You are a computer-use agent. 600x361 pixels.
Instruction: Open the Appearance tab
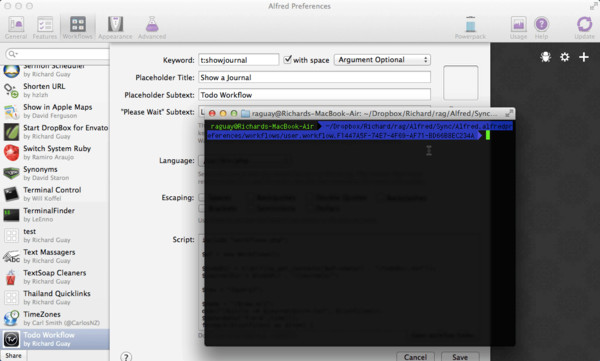point(115,28)
